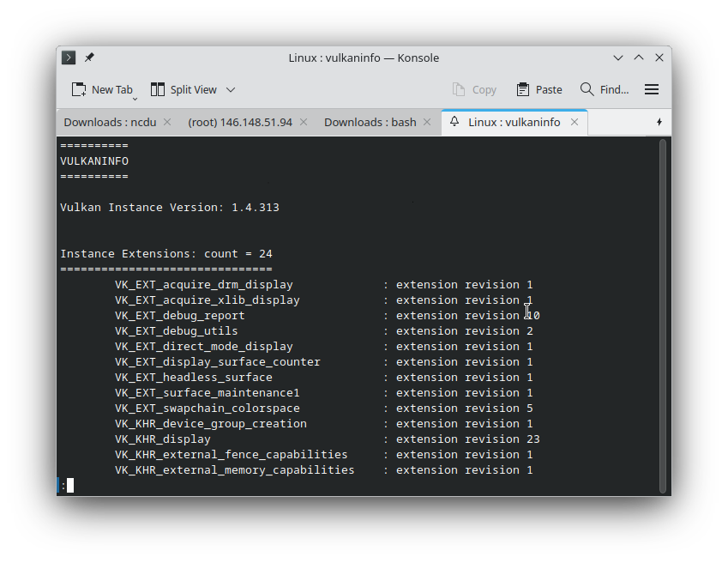Click VK_EXT_headless_surface text
Image resolution: width=728 pixels, height=563 pixels.
pos(194,378)
